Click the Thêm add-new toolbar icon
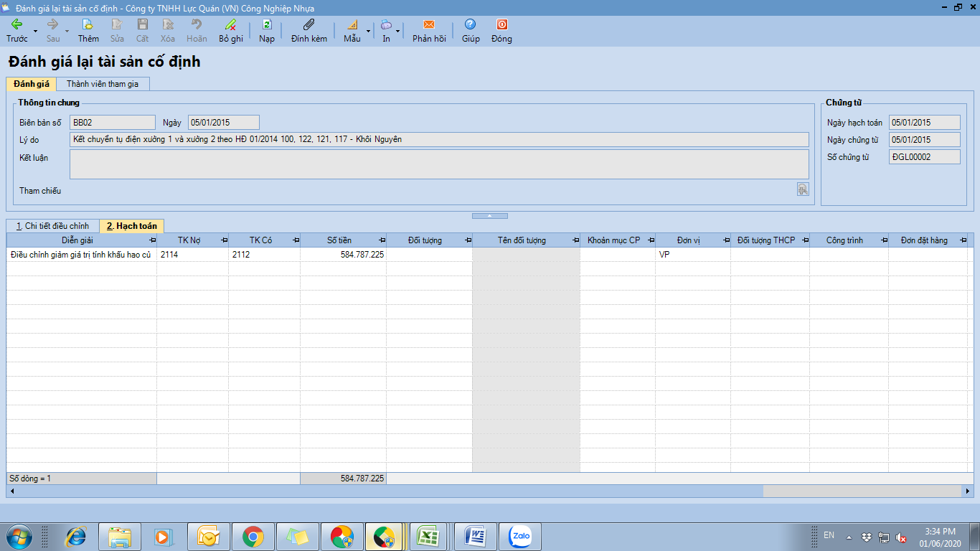 coord(88,24)
